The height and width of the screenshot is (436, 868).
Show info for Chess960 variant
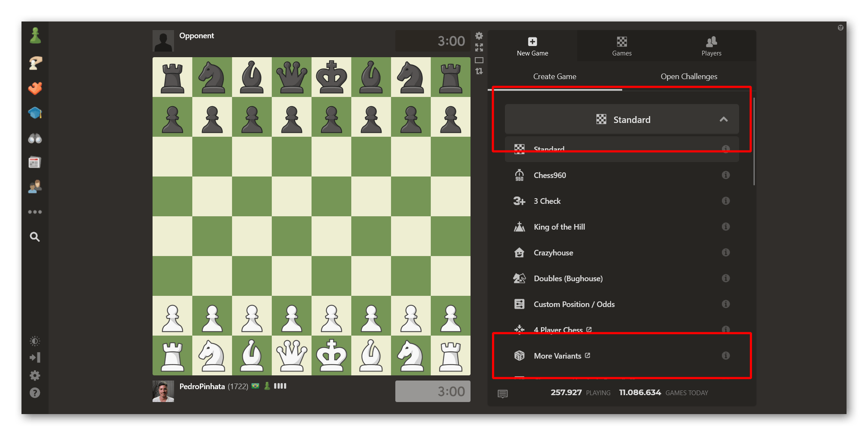click(x=726, y=175)
